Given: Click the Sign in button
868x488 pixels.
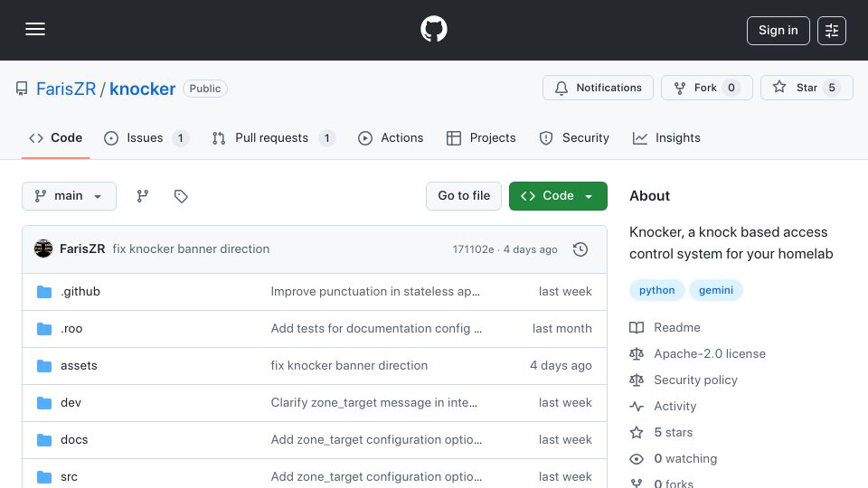Looking at the screenshot, I should 778,31.
